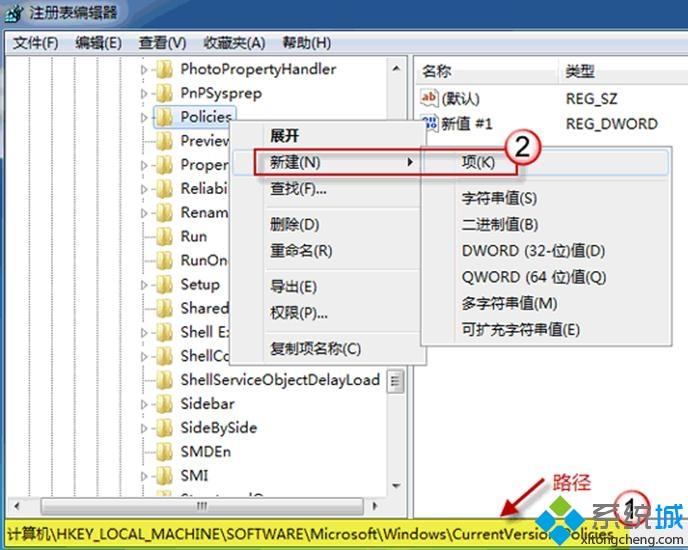Select the SideBySide key label
Viewport: 688px width, 550px height.
[219, 428]
